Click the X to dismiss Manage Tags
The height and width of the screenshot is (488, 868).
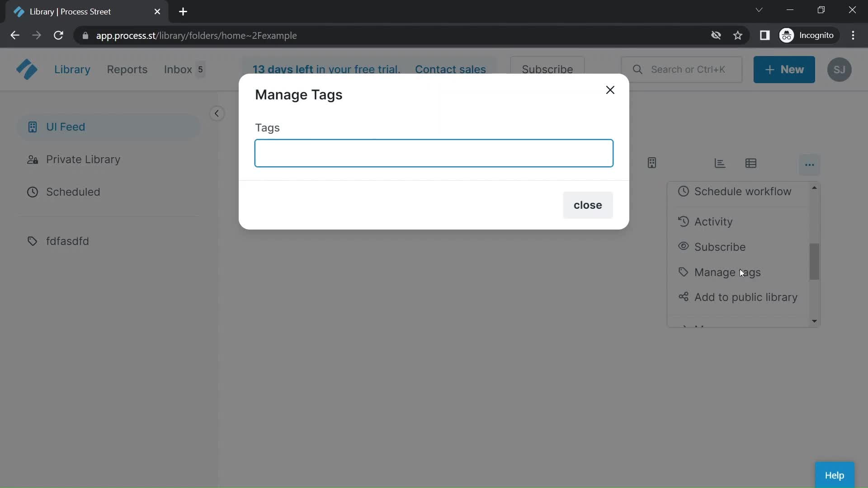click(610, 89)
